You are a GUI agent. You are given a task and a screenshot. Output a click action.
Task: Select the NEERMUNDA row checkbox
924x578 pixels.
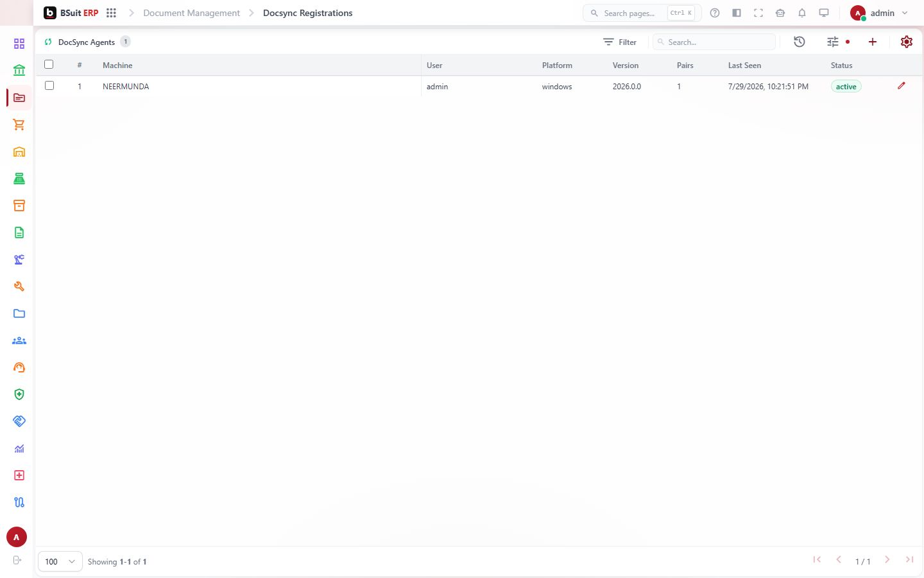(x=49, y=85)
